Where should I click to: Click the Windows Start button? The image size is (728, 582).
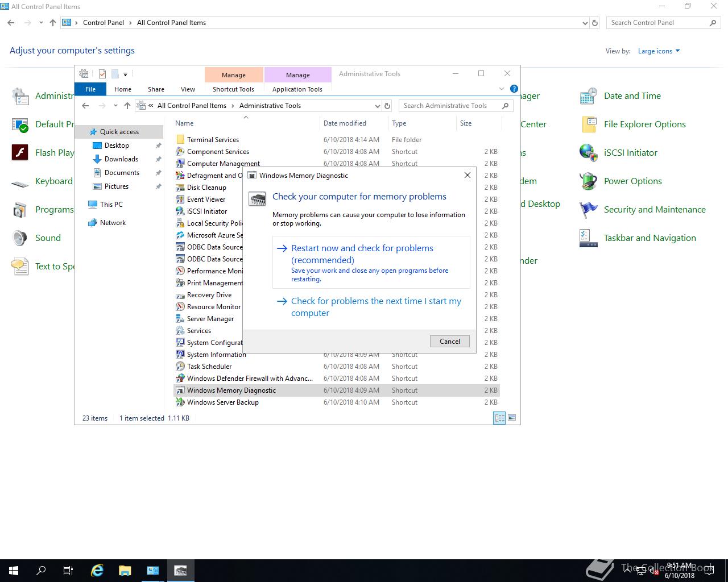click(14, 571)
